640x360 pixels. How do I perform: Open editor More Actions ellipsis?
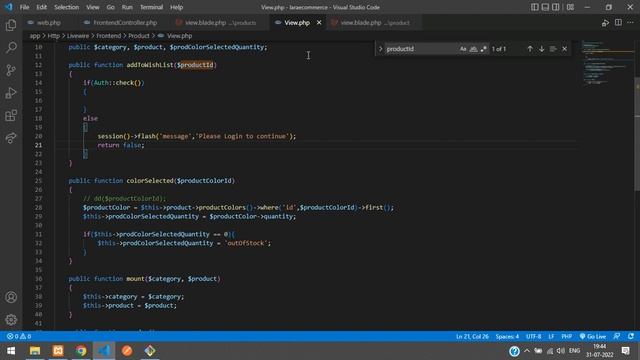631,23
